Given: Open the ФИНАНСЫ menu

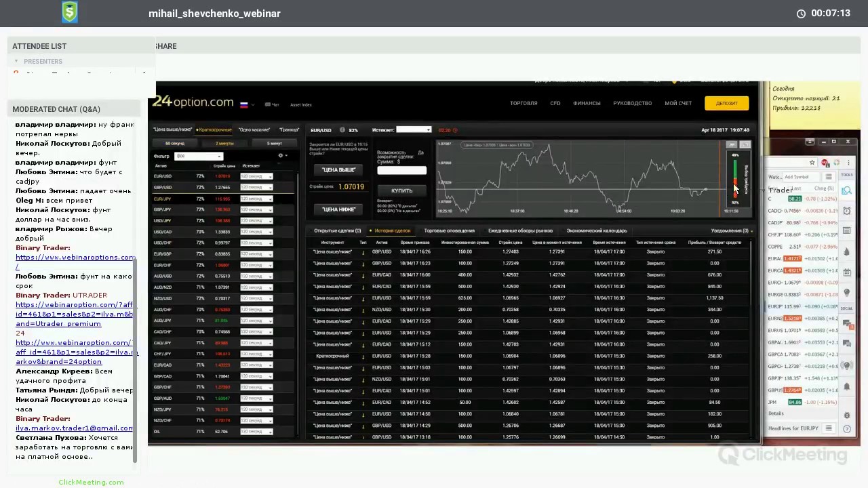Looking at the screenshot, I should [587, 103].
